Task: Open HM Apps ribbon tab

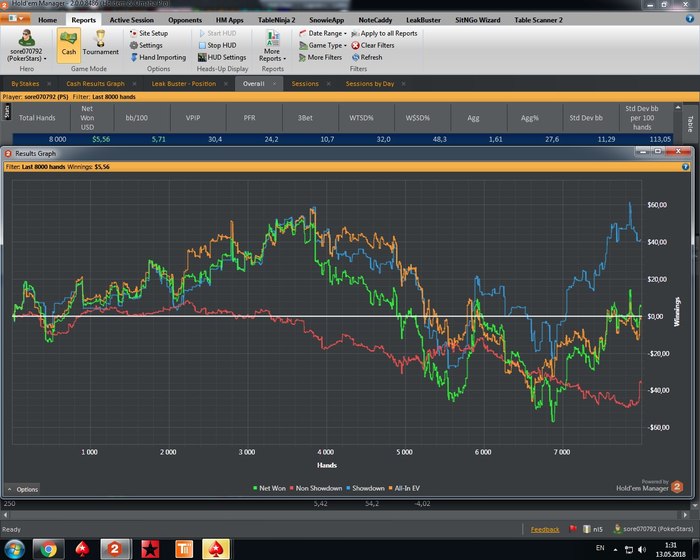Action: pos(229,20)
